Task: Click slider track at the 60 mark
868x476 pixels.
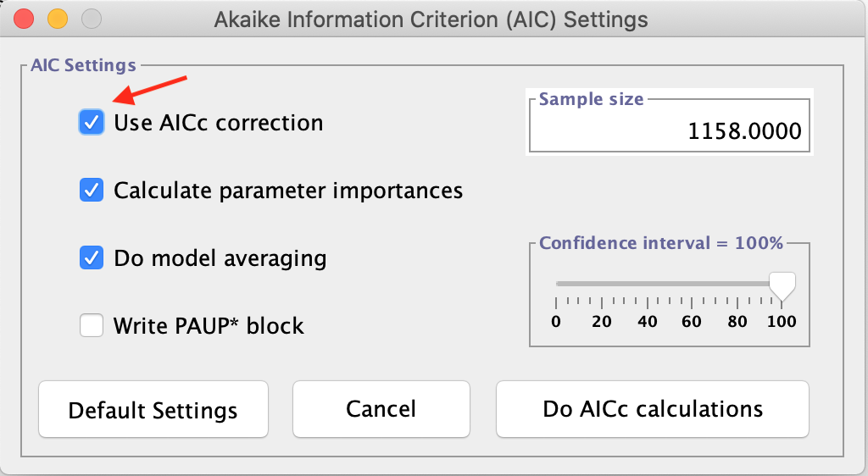Action: 692,284
